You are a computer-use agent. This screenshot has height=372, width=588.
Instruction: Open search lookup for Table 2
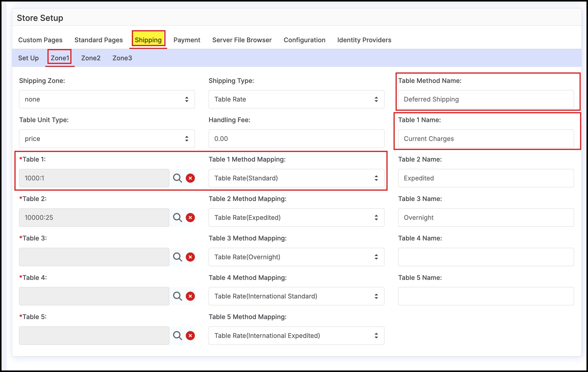[x=177, y=218]
